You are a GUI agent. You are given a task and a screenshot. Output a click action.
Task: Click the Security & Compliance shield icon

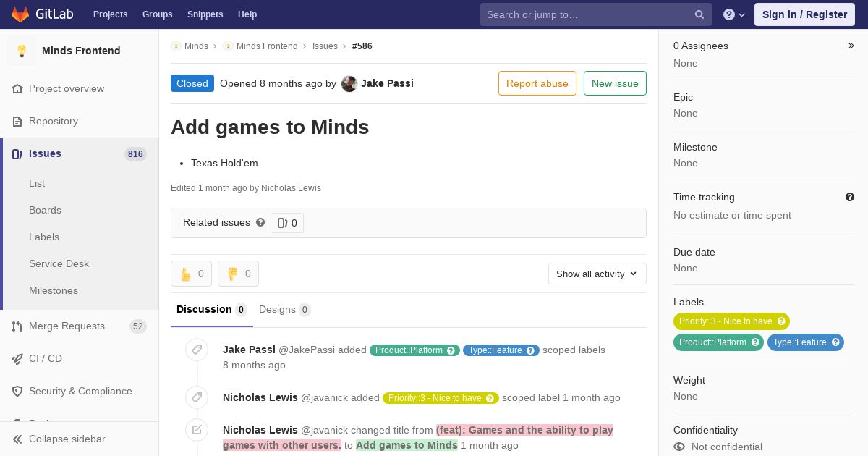(x=17, y=391)
